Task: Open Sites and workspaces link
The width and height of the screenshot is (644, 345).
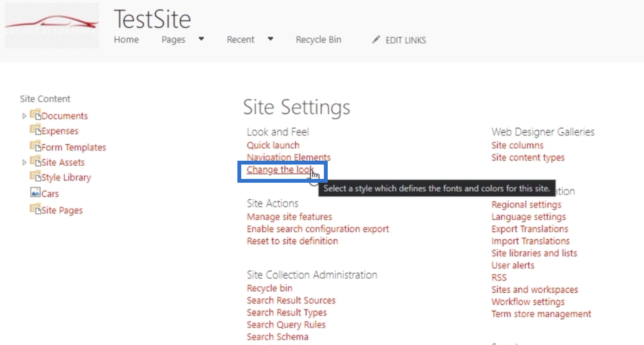Action: (535, 290)
